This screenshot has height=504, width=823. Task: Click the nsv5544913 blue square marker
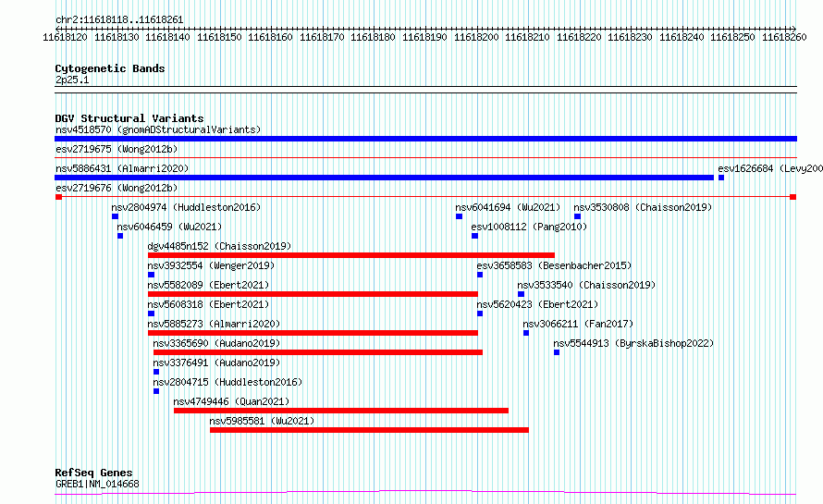pos(557,352)
